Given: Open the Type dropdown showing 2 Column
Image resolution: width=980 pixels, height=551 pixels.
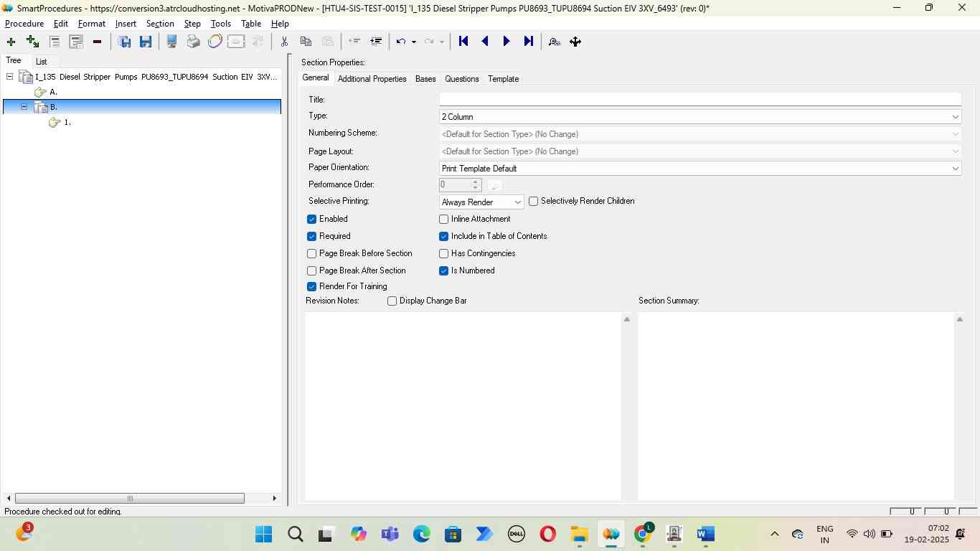Looking at the screenshot, I should [x=700, y=117].
